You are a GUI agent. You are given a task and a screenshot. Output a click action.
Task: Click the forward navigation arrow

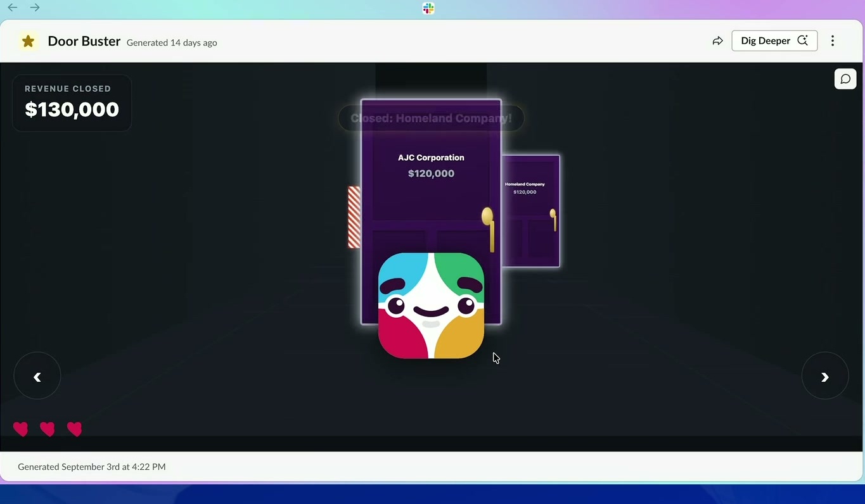(x=35, y=8)
